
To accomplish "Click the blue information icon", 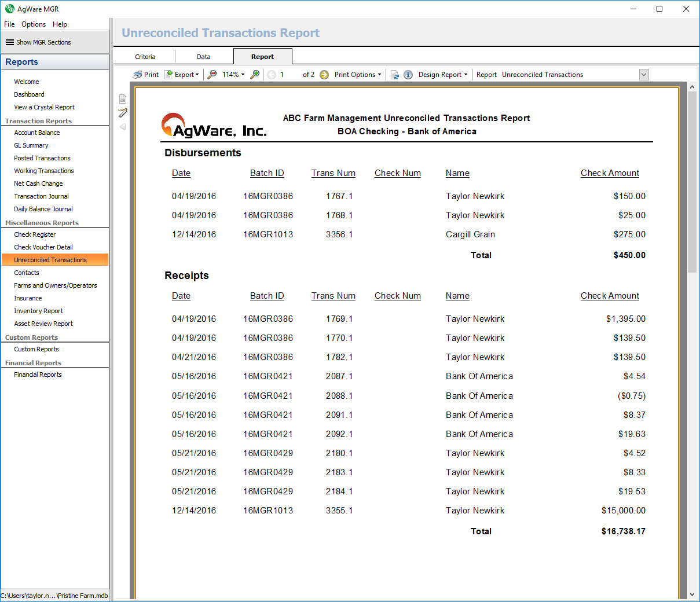I will [408, 75].
